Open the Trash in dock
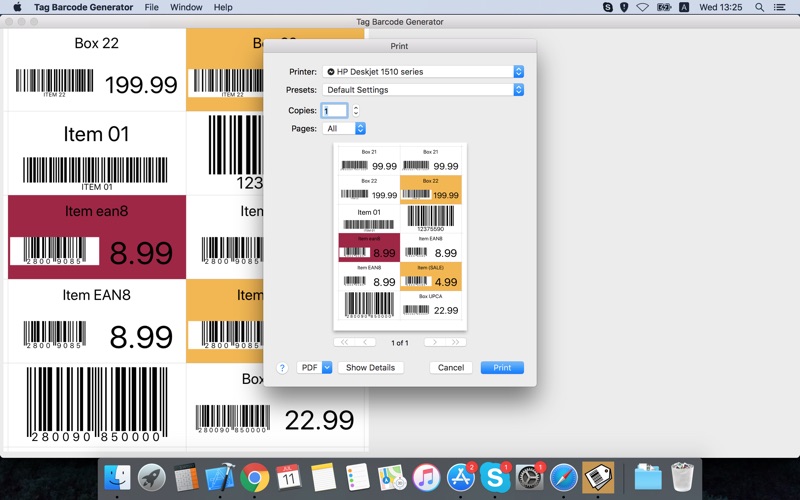This screenshot has height=500, width=800. pos(682,478)
